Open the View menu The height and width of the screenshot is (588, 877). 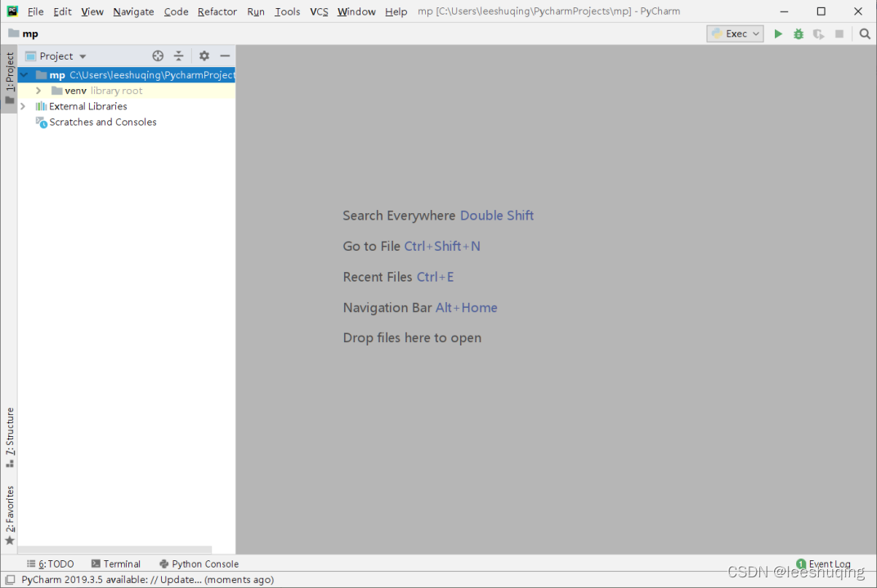pyautogui.click(x=92, y=11)
